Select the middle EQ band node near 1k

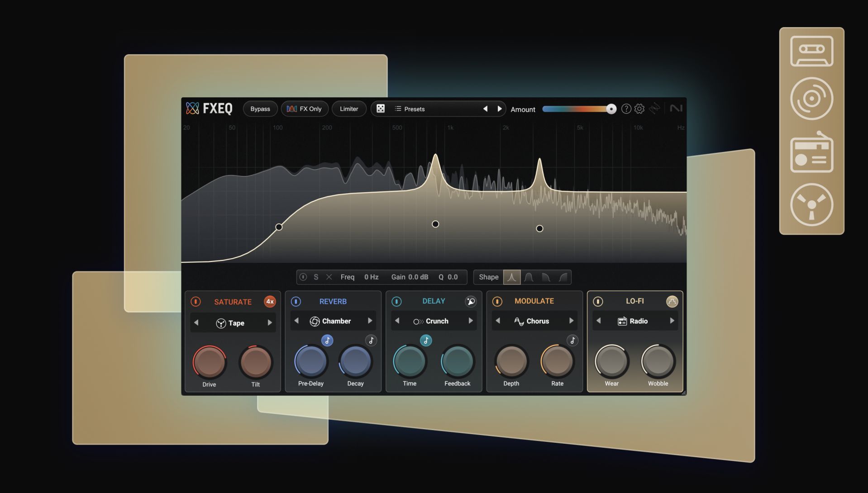pos(435,224)
